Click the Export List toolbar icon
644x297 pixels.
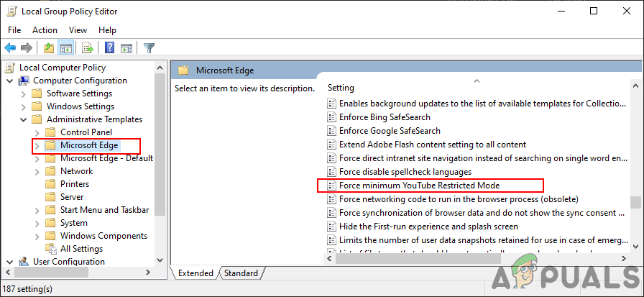click(x=87, y=48)
